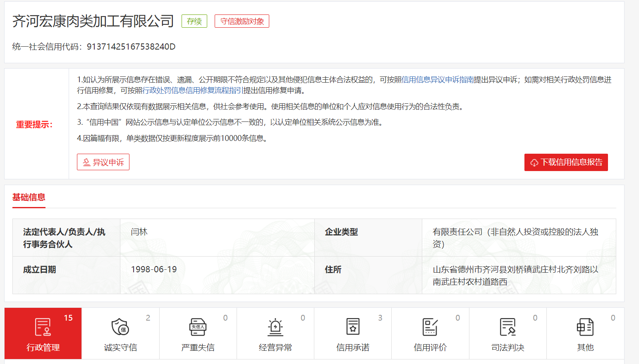
Task: Click the 守信激励对象 badge
Action: pos(242,21)
